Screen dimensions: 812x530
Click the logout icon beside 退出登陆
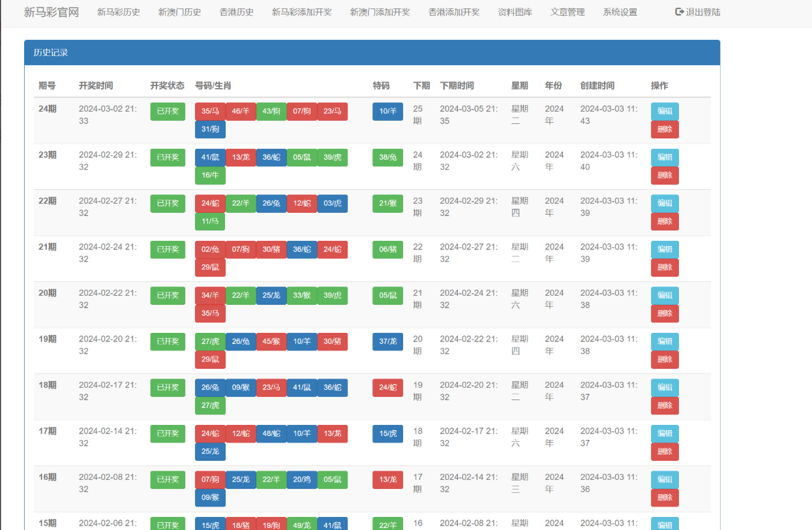click(679, 12)
